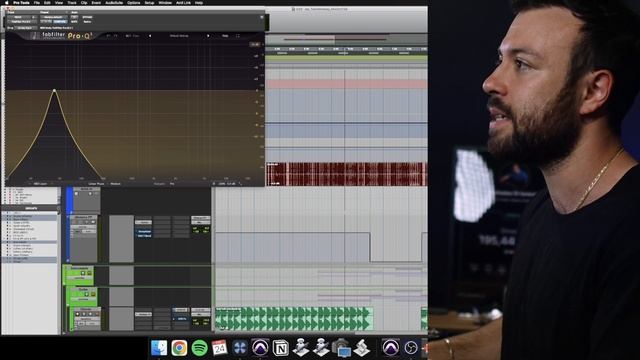Viewport: 640px width, 360px height.
Task: Open the plug-in track selector dropdown
Action: (19, 17)
